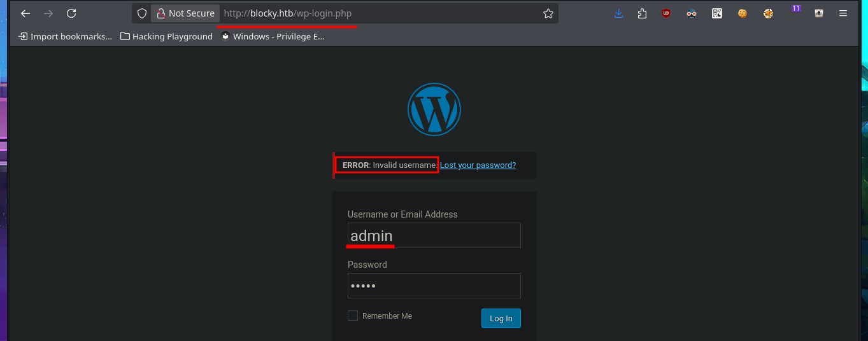Click Import bookmarks in the bookmarks bar

[66, 36]
